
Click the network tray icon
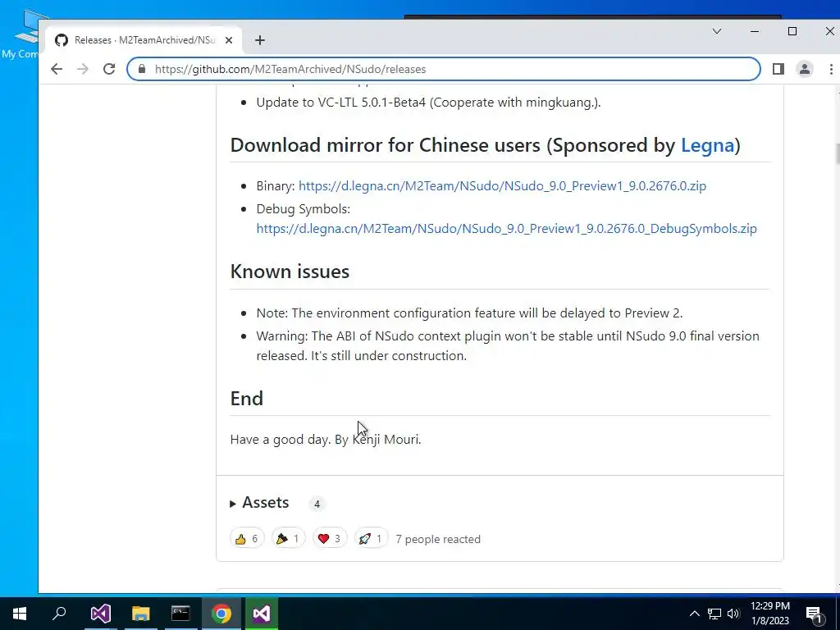(714, 614)
